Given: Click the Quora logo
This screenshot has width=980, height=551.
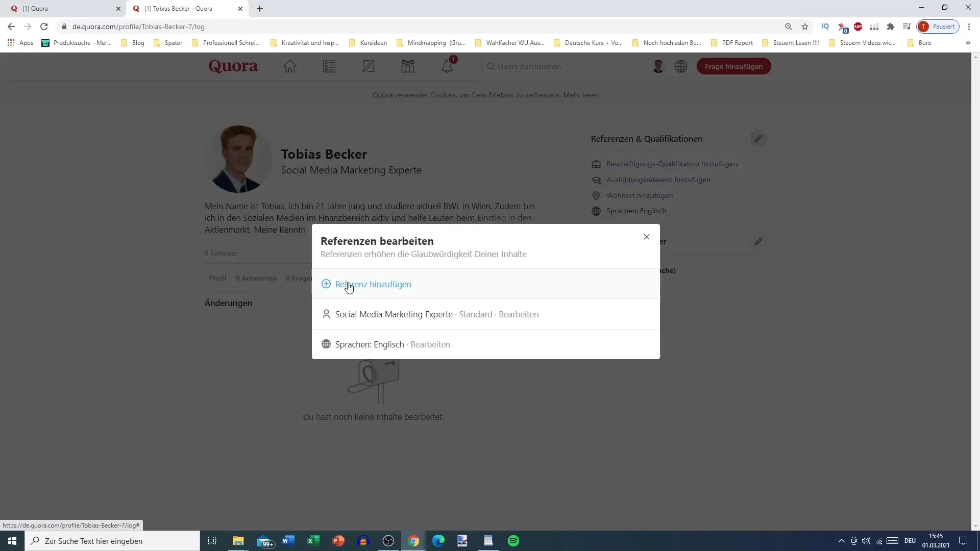Looking at the screenshot, I should pyautogui.click(x=233, y=66).
